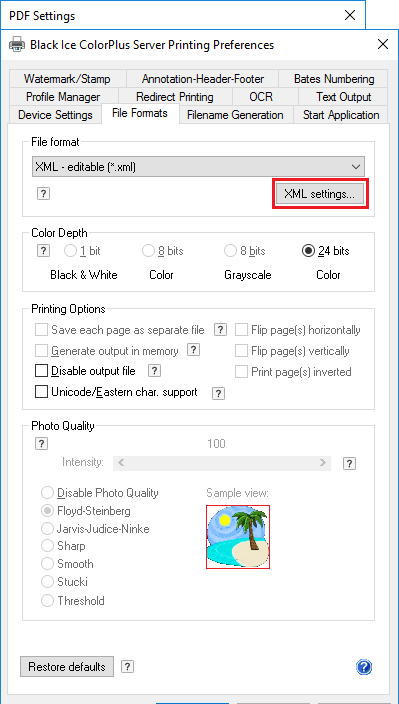Click help icon at right of Intensity slider
This screenshot has width=399, height=704.
349,463
